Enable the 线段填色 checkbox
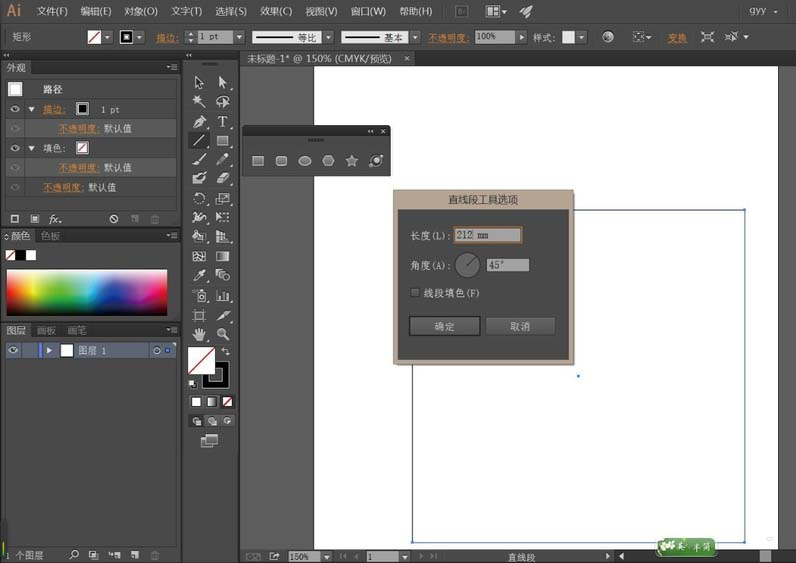Viewport: 796px width, 563px height. (x=415, y=292)
